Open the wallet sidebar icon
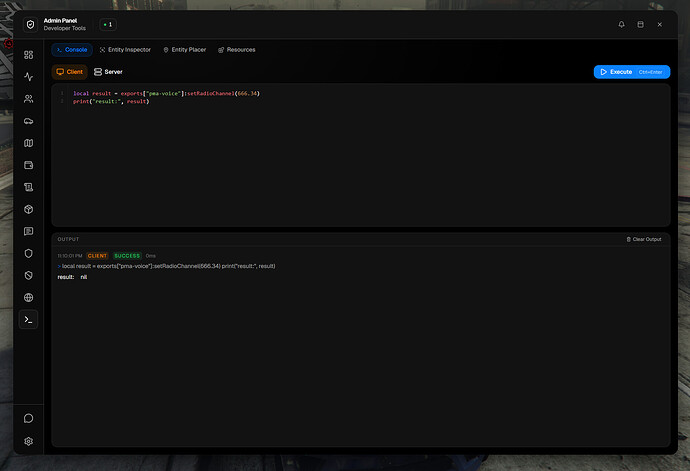The height and width of the screenshot is (471, 690). (29, 165)
